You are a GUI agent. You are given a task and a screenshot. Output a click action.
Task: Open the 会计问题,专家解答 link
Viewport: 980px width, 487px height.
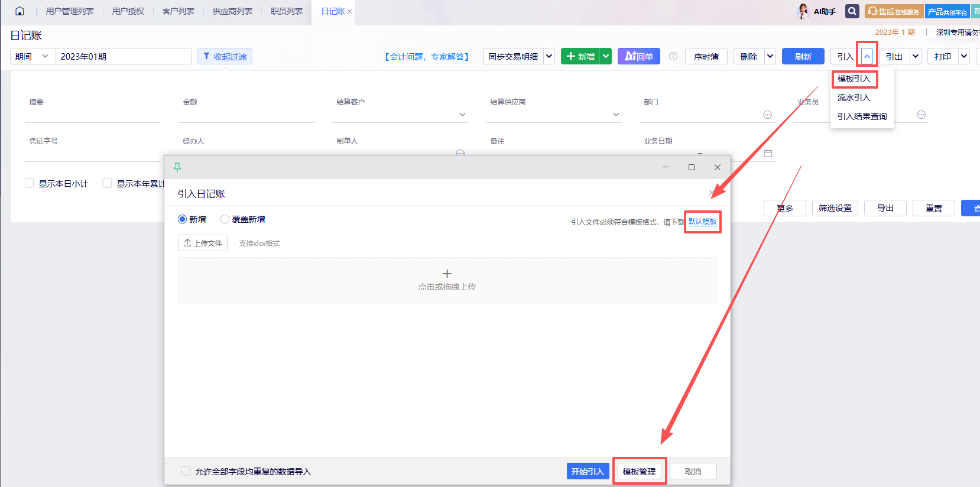(427, 57)
